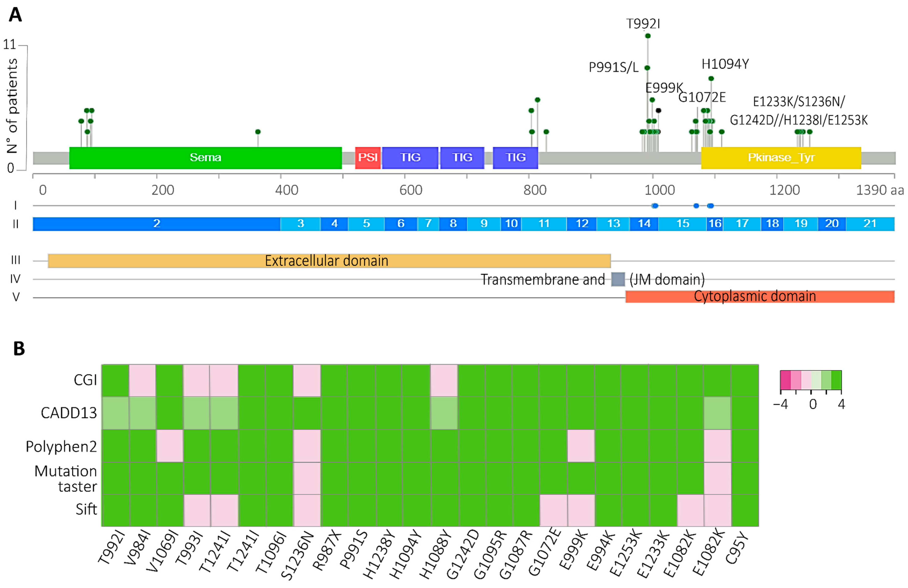The width and height of the screenshot is (908, 588).
Task: Click the pink CGI cell for V984I
Action: tap(143, 380)
